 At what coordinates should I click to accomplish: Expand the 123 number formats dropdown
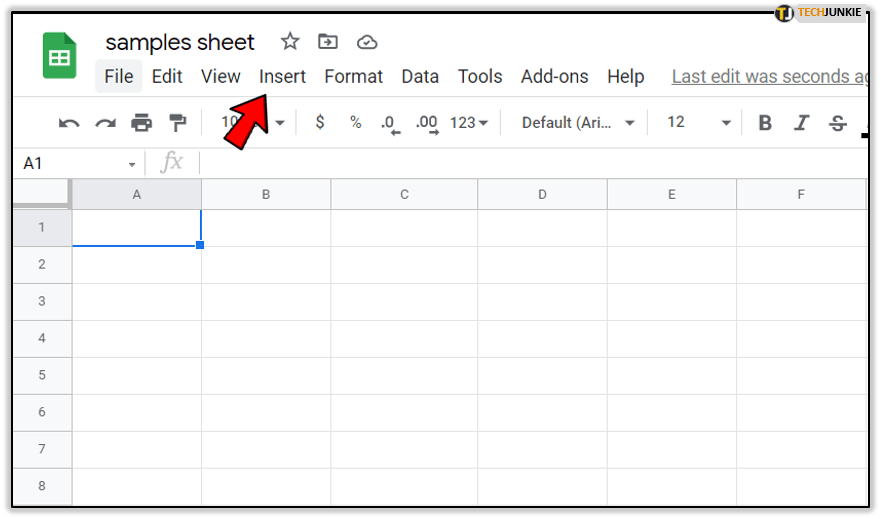click(469, 122)
